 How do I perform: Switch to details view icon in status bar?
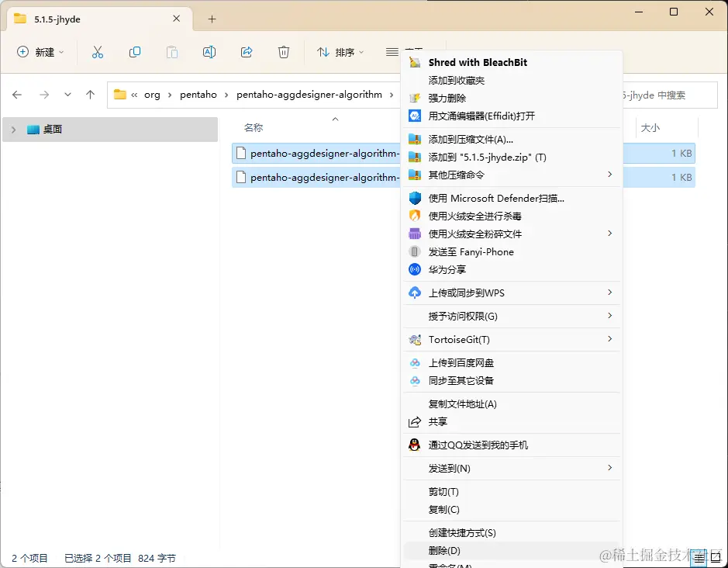pos(699,558)
